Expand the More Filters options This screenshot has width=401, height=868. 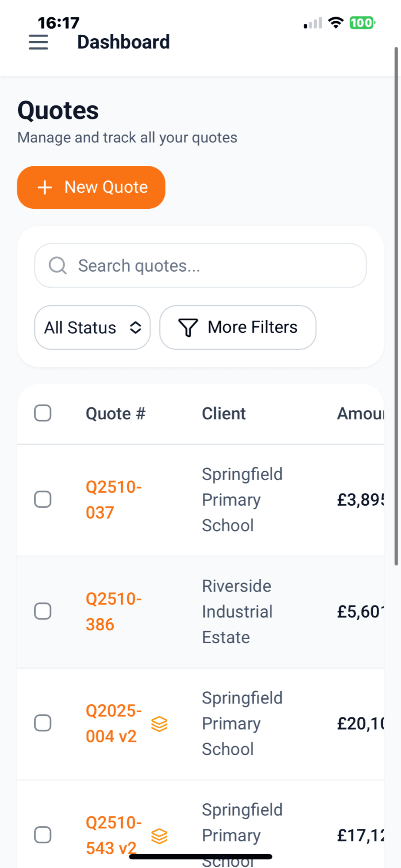(x=238, y=328)
